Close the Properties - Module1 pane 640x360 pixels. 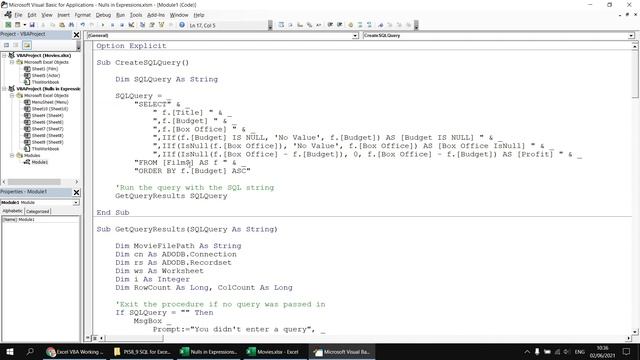click(x=76, y=192)
